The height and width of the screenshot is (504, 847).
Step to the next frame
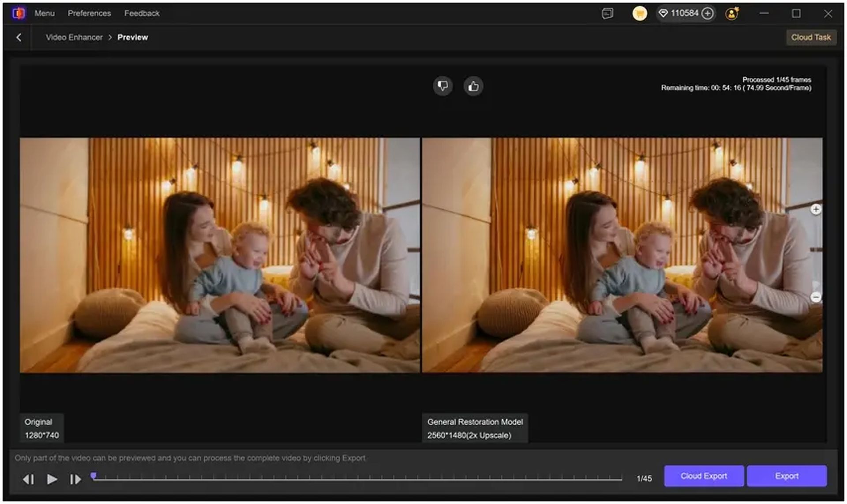(75, 479)
